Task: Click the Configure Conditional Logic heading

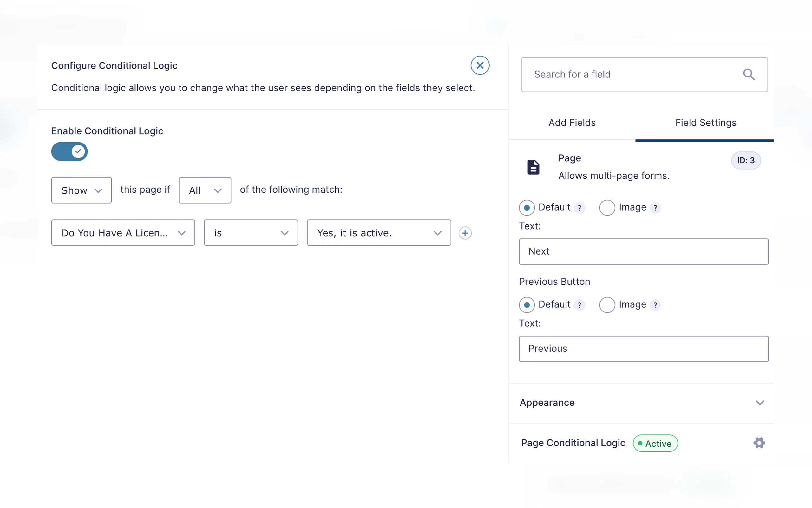Action: click(114, 65)
